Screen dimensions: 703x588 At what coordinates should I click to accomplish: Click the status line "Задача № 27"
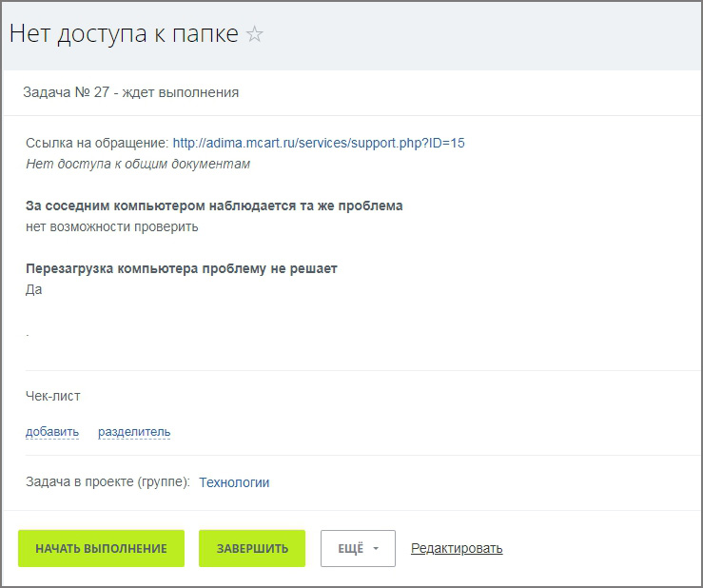tap(131, 92)
